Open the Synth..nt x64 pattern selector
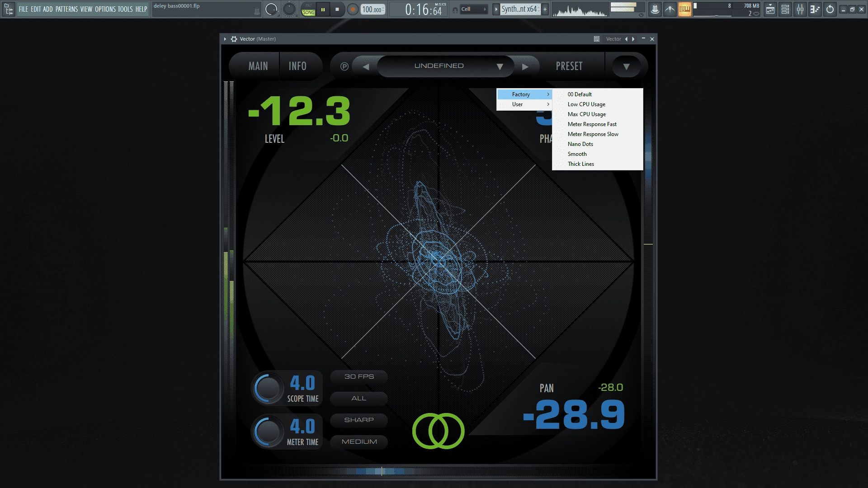This screenshot has height=488, width=868. [x=520, y=9]
